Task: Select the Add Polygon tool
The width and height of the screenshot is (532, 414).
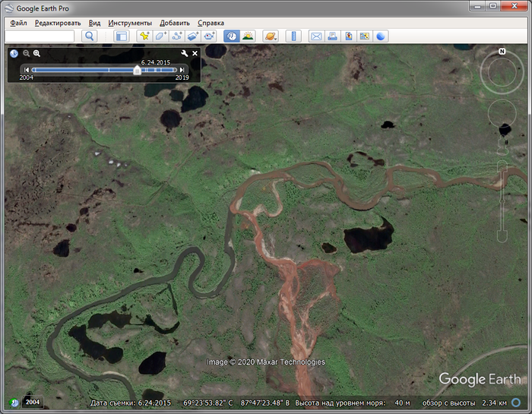Action: click(160, 36)
